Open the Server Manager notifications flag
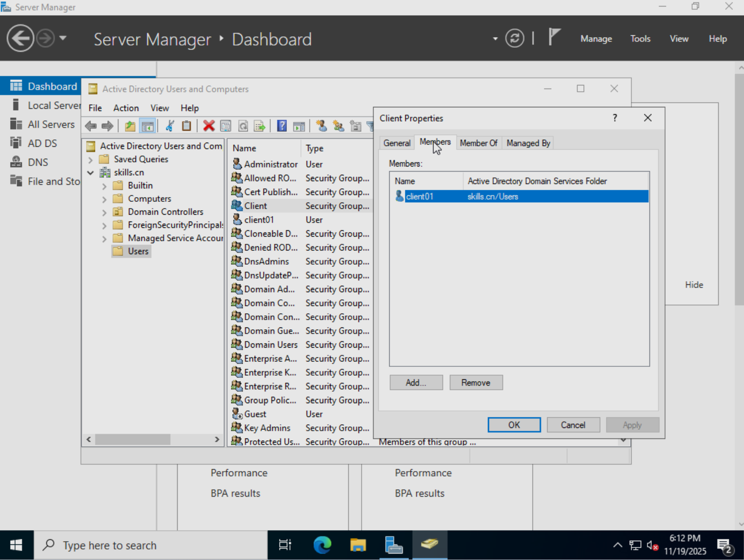 click(x=554, y=37)
